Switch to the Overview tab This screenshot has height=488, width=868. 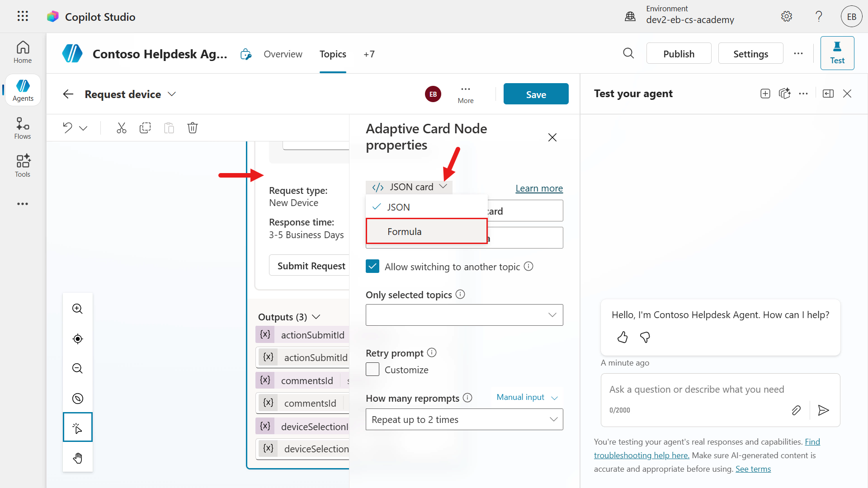click(283, 54)
